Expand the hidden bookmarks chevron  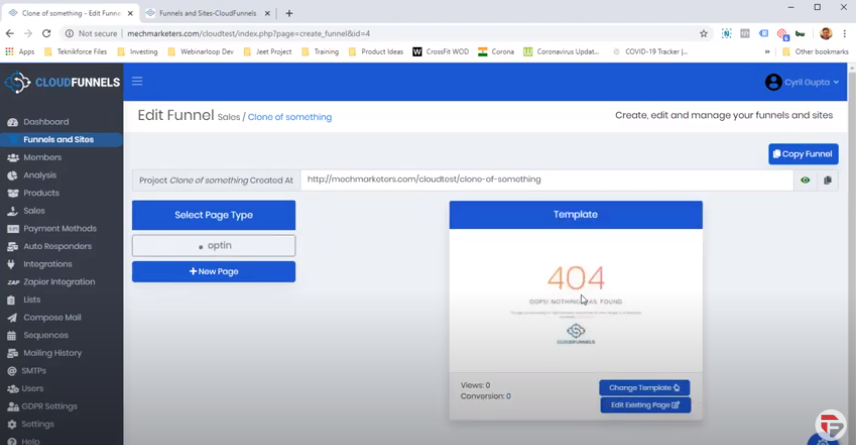click(x=768, y=51)
